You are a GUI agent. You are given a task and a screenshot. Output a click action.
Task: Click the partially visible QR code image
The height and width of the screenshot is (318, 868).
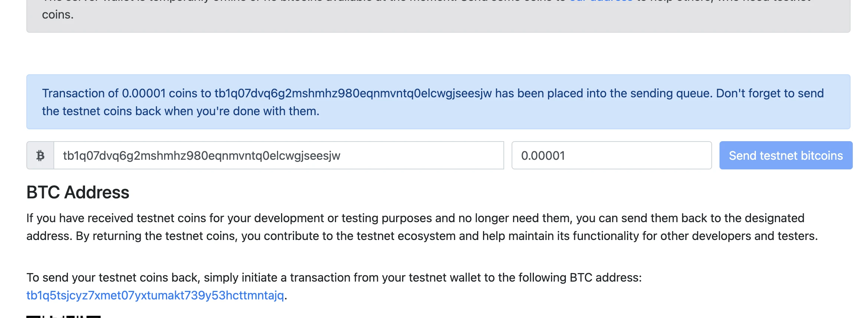click(63, 317)
